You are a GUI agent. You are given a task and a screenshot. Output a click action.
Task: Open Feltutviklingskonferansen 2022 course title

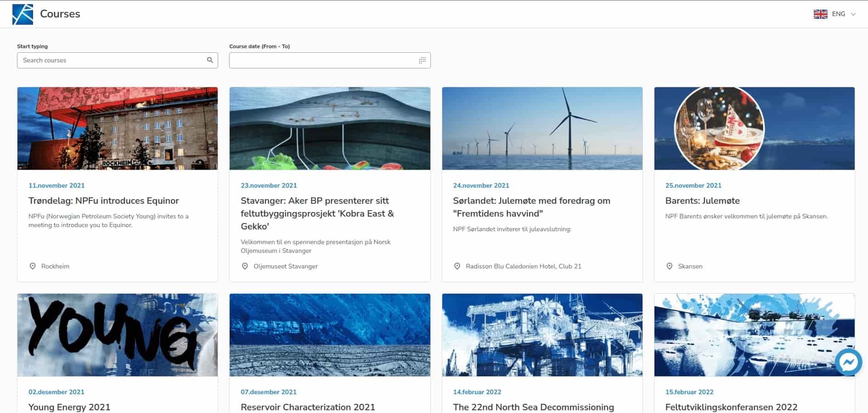731,407
